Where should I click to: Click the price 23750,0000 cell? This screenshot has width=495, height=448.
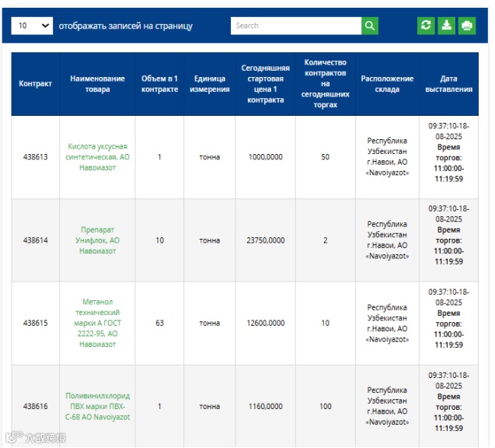tap(265, 240)
